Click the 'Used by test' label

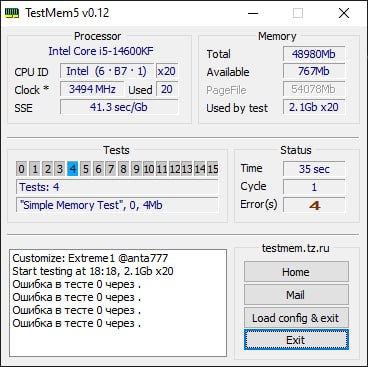[x=237, y=108]
